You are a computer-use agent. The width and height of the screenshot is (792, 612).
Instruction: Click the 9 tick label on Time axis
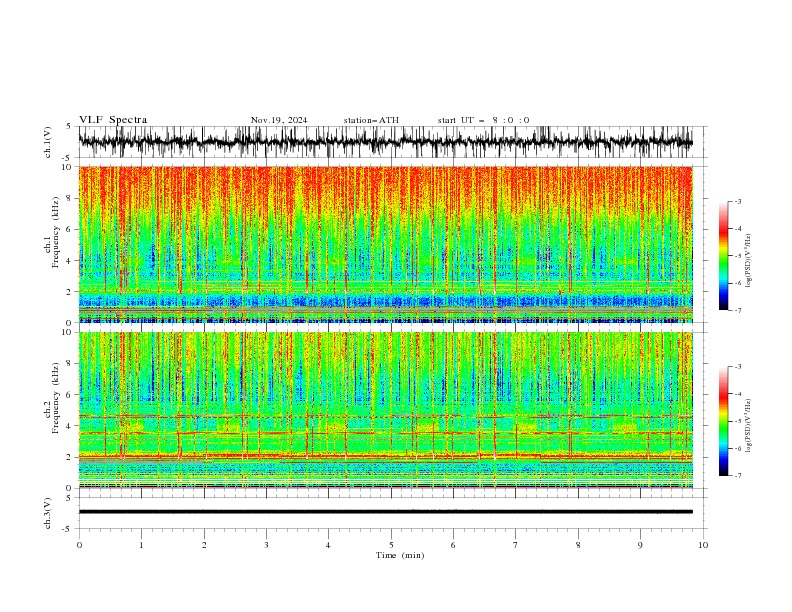[640, 545]
